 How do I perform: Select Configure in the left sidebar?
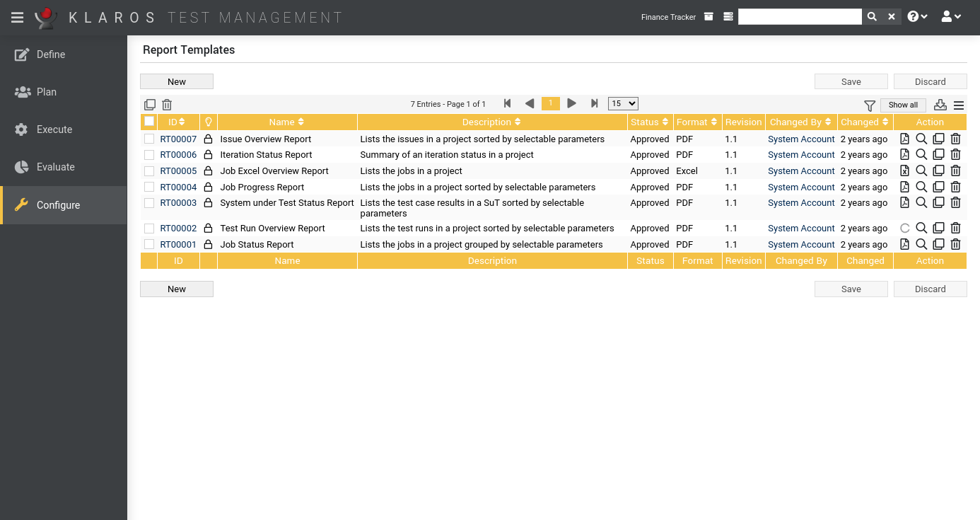[59, 204]
